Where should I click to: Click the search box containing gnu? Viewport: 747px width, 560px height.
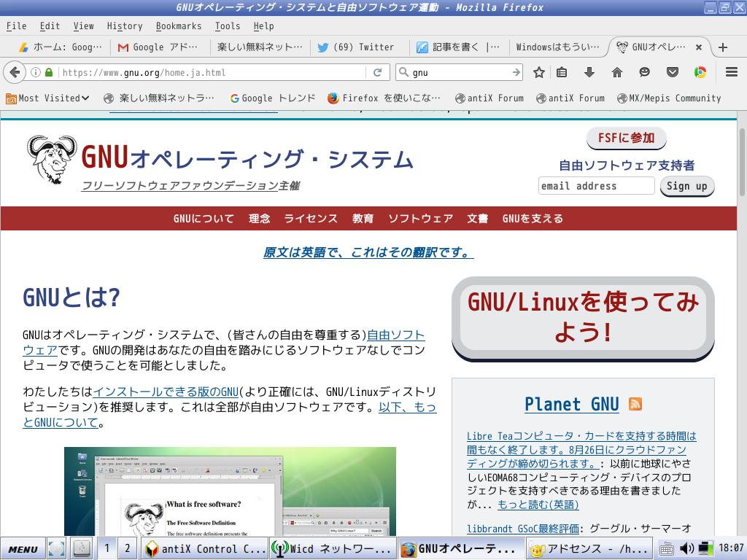click(460, 72)
